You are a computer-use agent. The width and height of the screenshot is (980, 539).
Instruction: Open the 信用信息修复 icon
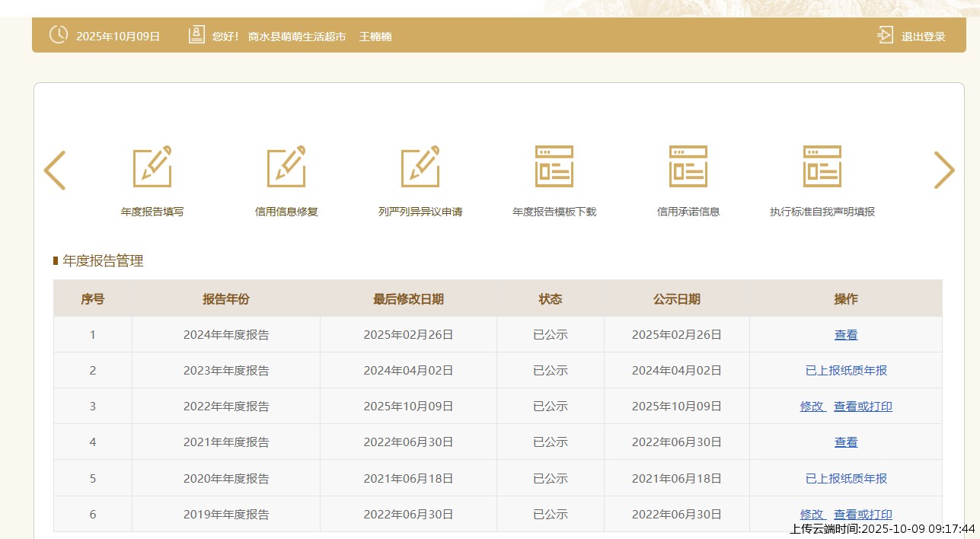[286, 167]
